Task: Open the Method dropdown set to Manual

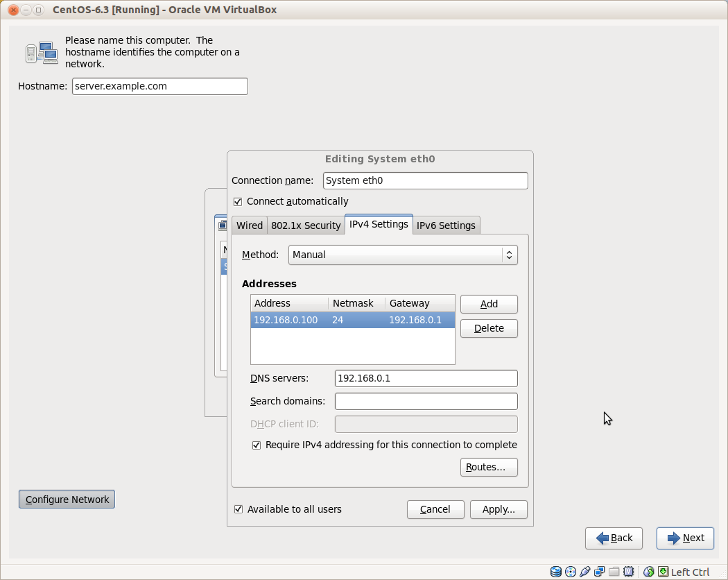Action: point(403,255)
